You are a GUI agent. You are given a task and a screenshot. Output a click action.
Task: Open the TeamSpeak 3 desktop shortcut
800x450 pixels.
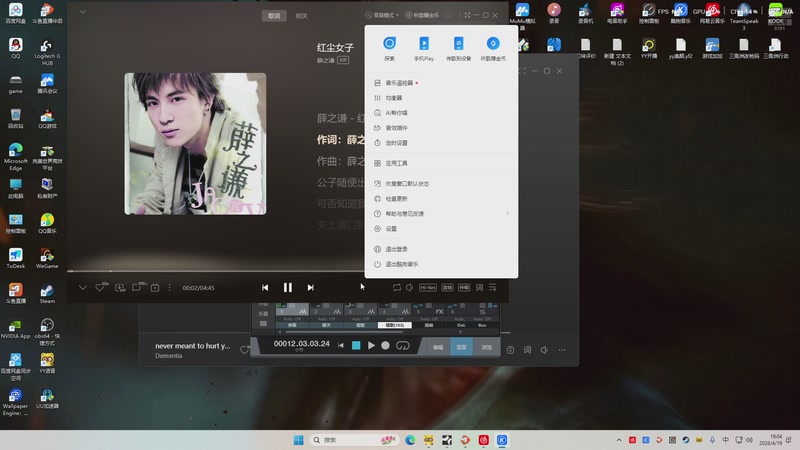tap(744, 15)
